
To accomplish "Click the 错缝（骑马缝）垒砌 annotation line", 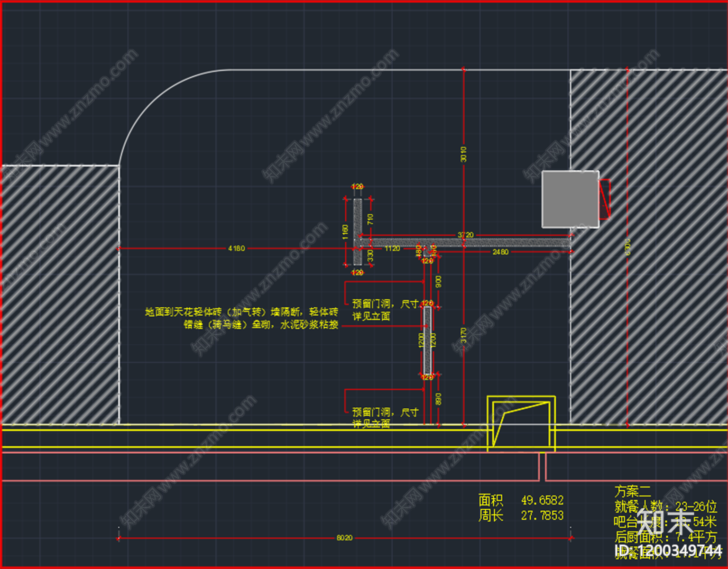I will pyautogui.click(x=261, y=325).
